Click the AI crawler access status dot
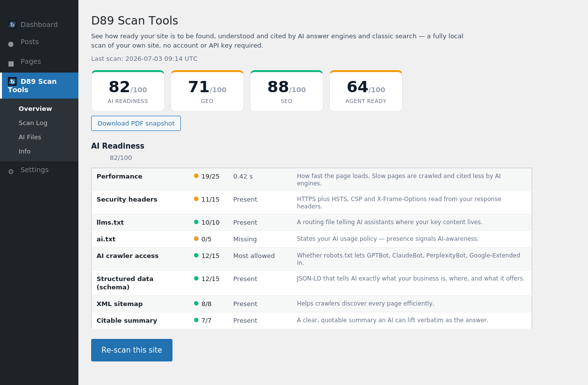This screenshot has height=385, width=588. (196, 256)
